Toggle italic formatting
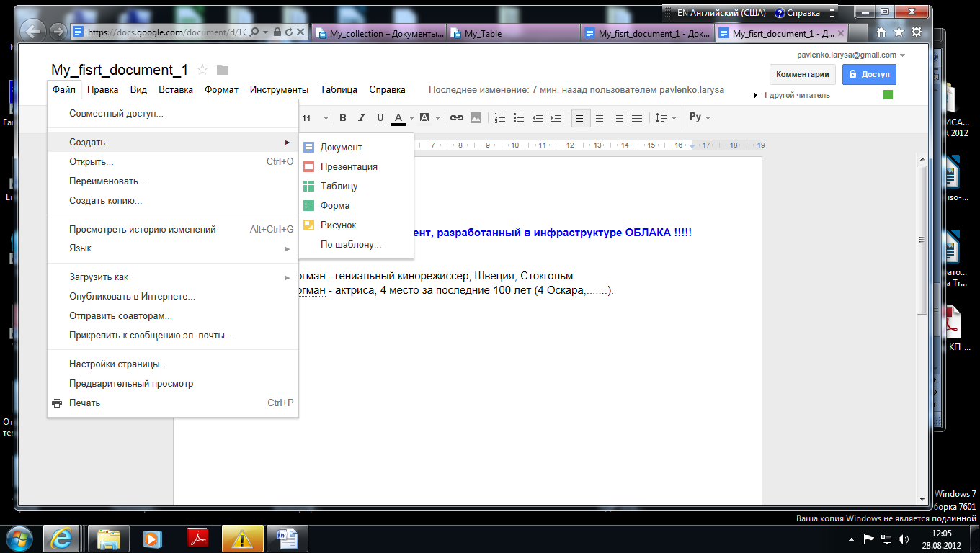The image size is (980, 553). [x=362, y=117]
